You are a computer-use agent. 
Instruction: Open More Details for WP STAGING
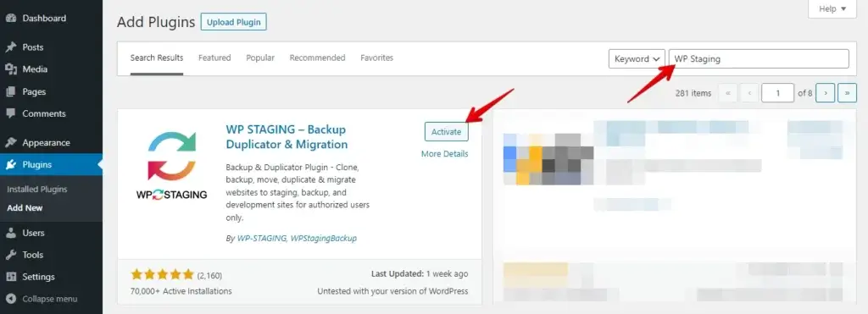click(444, 154)
